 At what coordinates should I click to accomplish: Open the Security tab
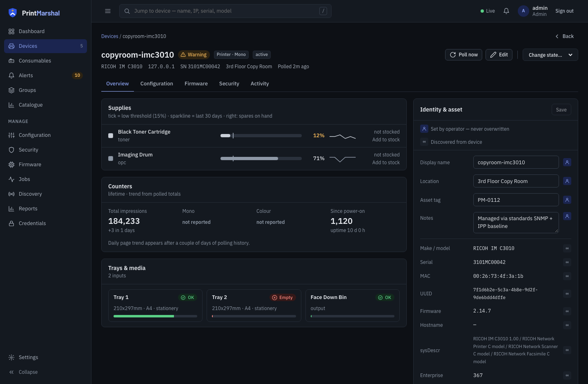pyautogui.click(x=229, y=84)
